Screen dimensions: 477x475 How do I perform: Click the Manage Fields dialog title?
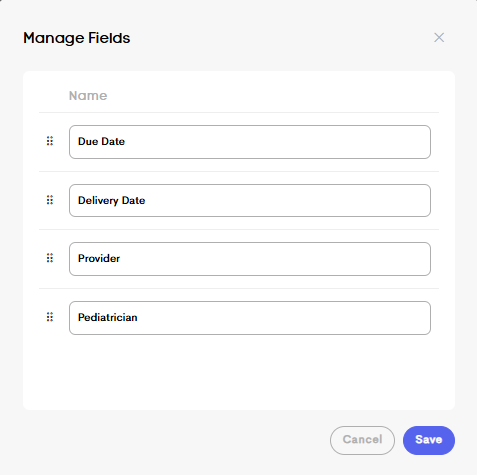tap(77, 38)
